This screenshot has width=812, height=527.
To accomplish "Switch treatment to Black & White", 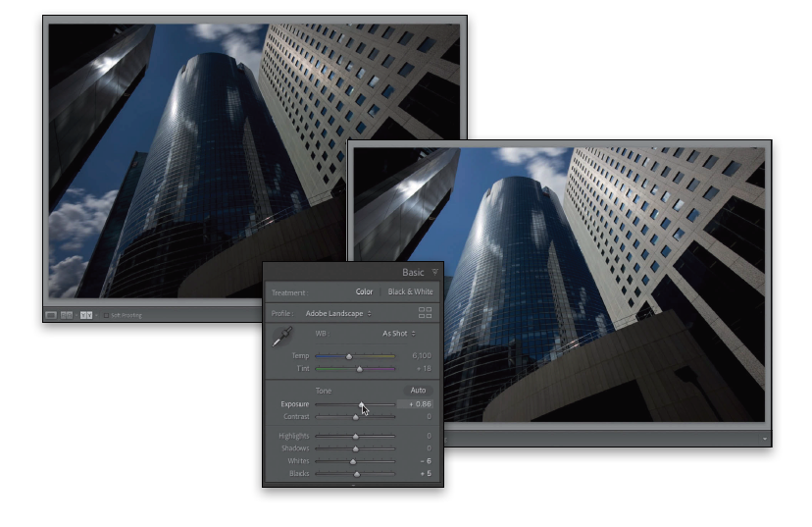I will pyautogui.click(x=410, y=292).
